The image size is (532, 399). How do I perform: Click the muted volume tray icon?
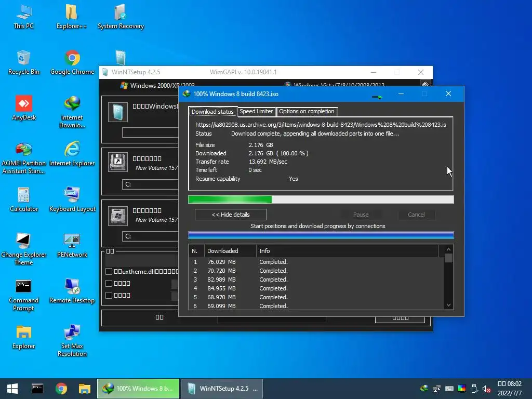[486, 389]
